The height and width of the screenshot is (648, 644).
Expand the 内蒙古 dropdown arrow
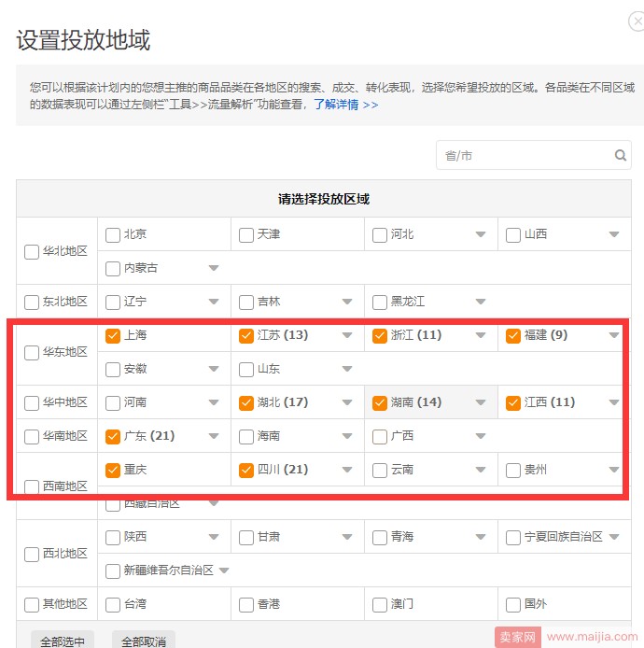tap(214, 268)
